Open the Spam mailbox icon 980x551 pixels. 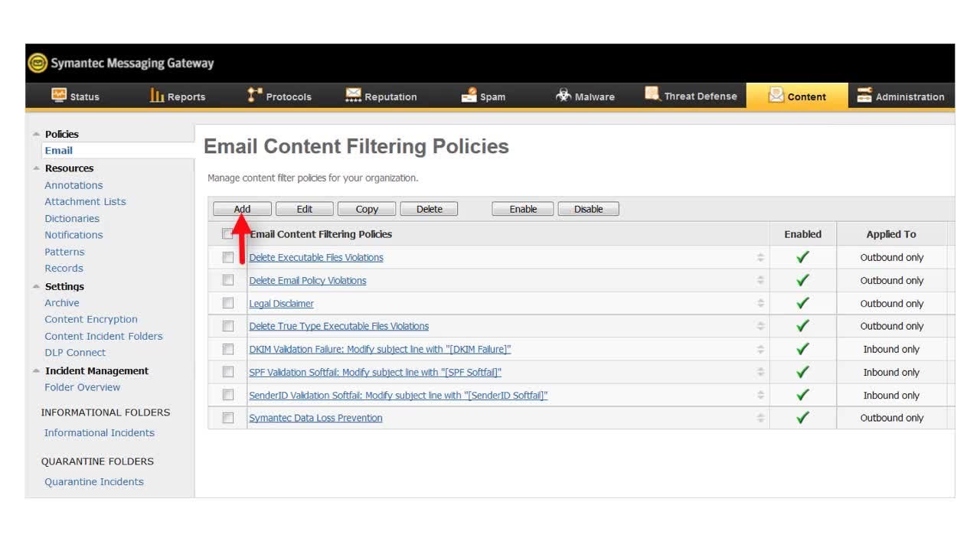click(469, 96)
